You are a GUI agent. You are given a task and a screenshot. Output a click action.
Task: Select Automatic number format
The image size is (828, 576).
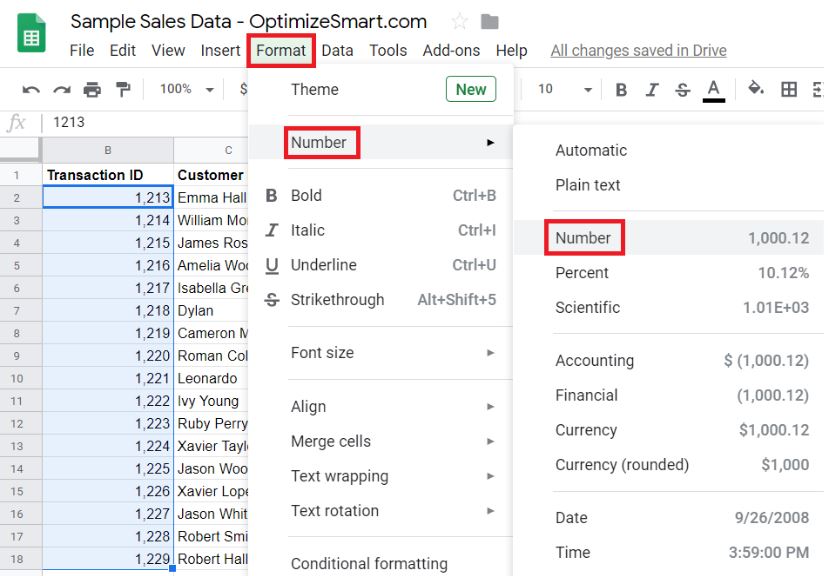(x=669, y=150)
